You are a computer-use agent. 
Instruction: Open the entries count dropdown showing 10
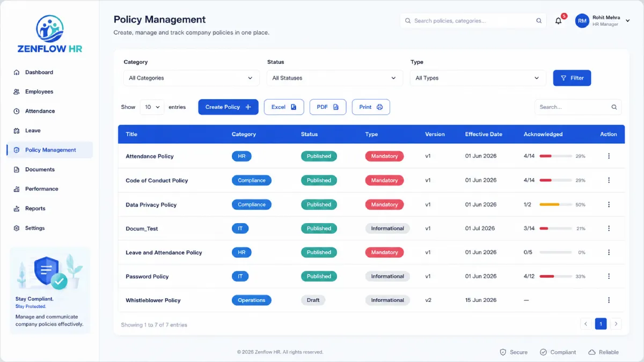(x=152, y=107)
